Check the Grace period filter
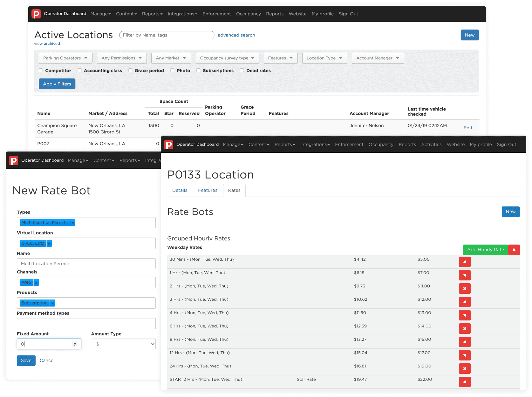Image resolution: width=532 pixels, height=397 pixels. pos(130,70)
